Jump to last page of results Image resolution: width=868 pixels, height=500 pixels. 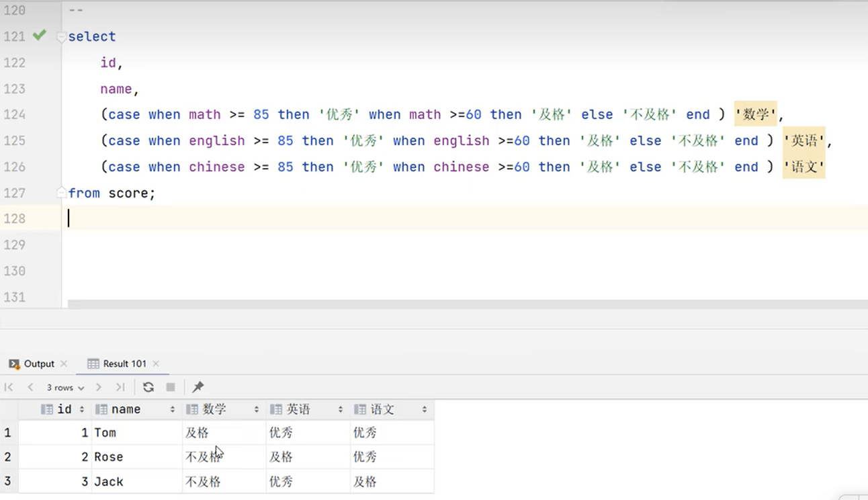120,387
